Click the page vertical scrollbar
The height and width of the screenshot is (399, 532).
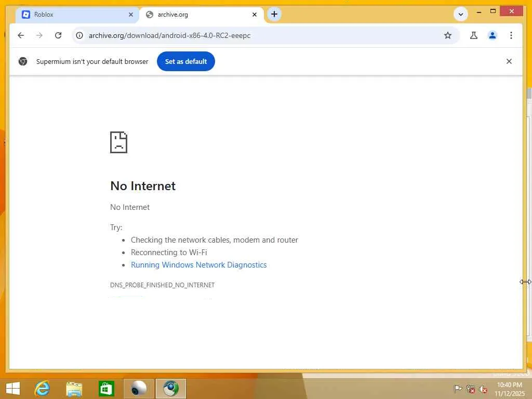click(x=528, y=94)
